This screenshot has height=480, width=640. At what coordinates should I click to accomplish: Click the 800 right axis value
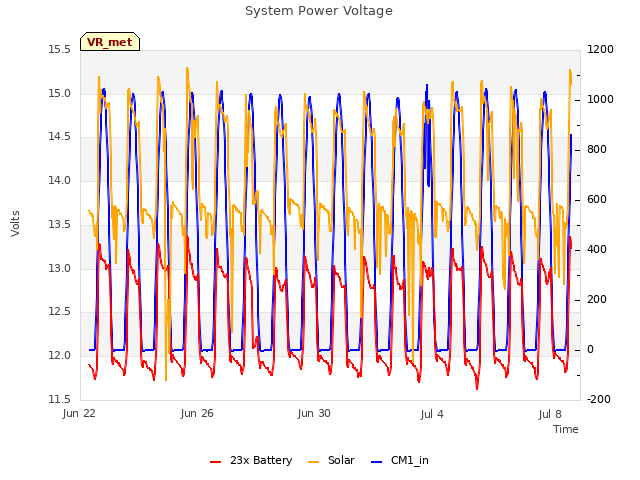(x=597, y=150)
